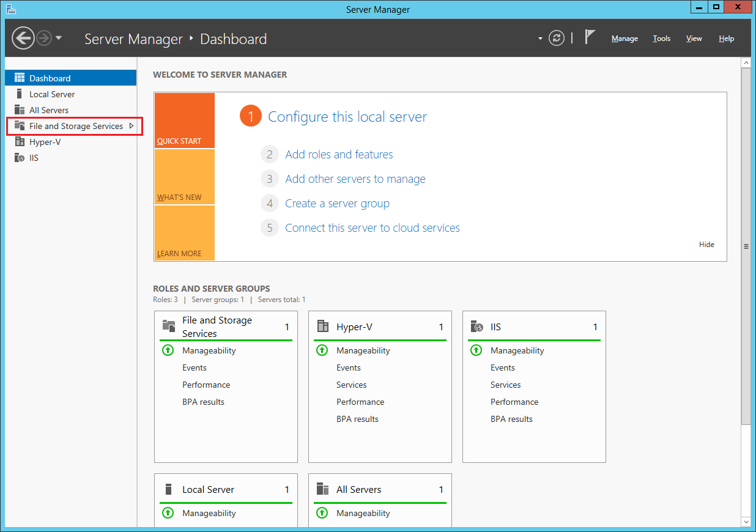Open Events in File and Storage tile
756x532 pixels.
coord(195,368)
